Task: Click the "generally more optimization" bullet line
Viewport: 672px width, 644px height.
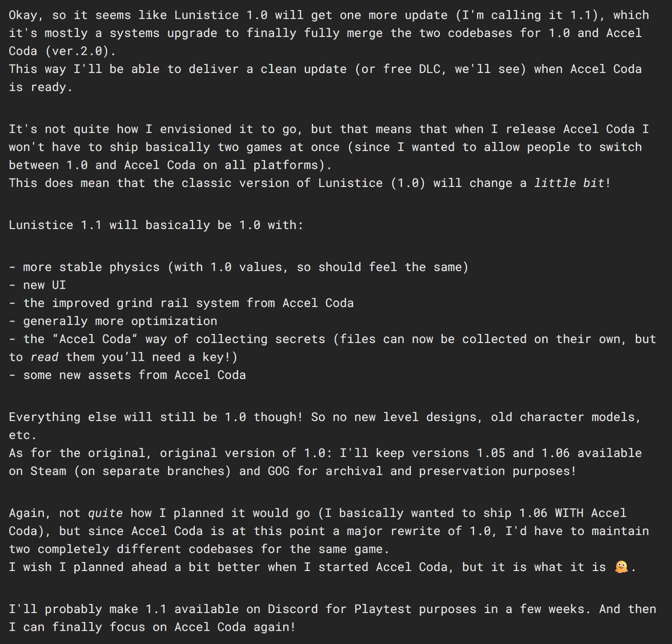Action: pos(120,321)
